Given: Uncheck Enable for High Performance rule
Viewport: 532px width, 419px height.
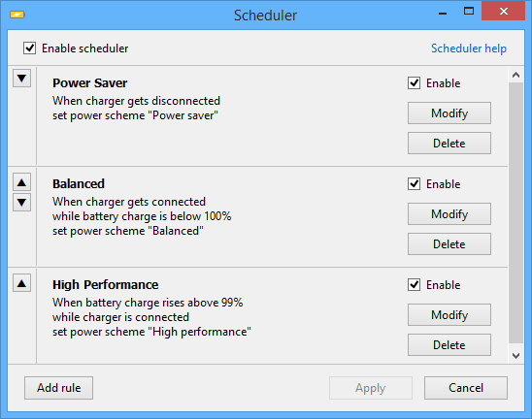Looking at the screenshot, I should pos(414,285).
